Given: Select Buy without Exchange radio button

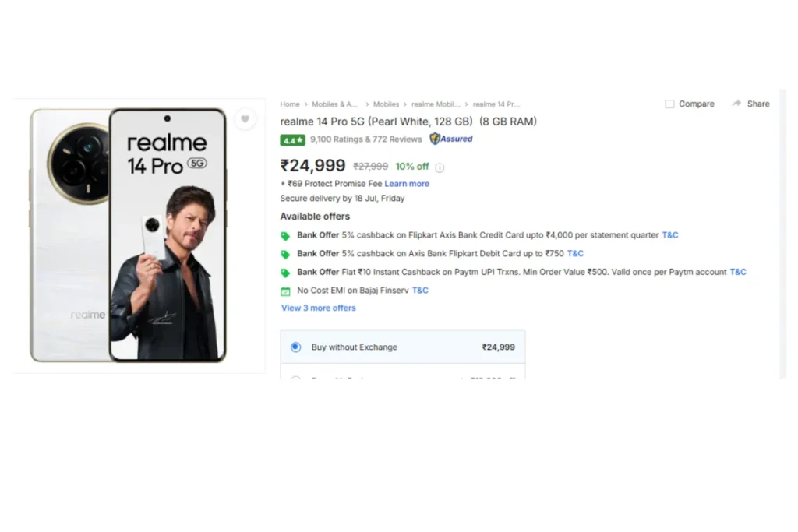Looking at the screenshot, I should (x=295, y=347).
